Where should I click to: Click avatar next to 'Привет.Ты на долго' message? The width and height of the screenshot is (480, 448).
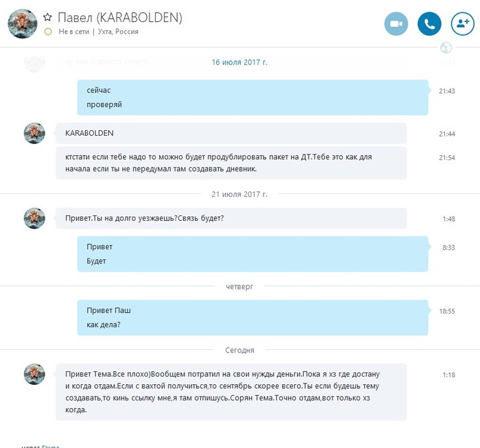[34, 218]
